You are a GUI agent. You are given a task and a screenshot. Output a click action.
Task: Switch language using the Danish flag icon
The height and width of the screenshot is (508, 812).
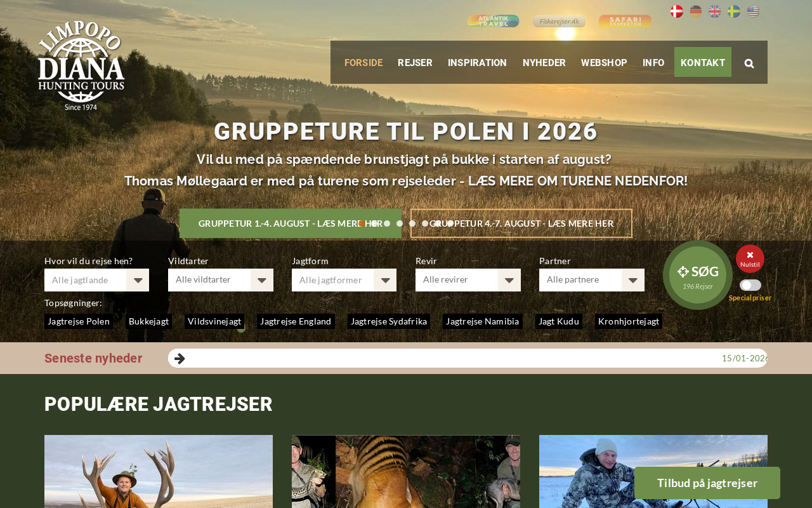(x=677, y=11)
